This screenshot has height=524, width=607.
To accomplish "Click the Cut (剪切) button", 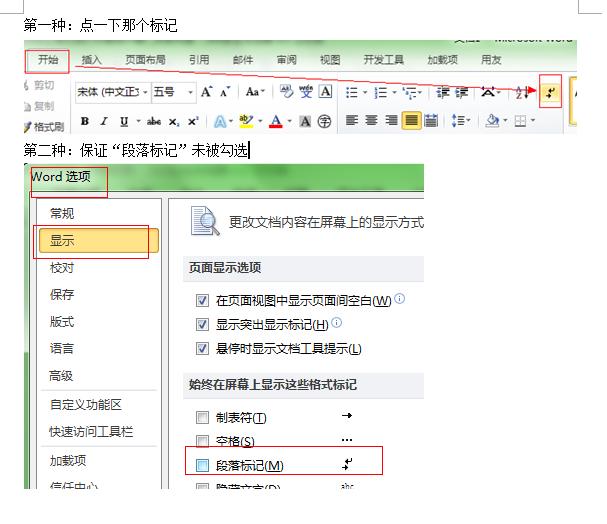I will pos(39,85).
